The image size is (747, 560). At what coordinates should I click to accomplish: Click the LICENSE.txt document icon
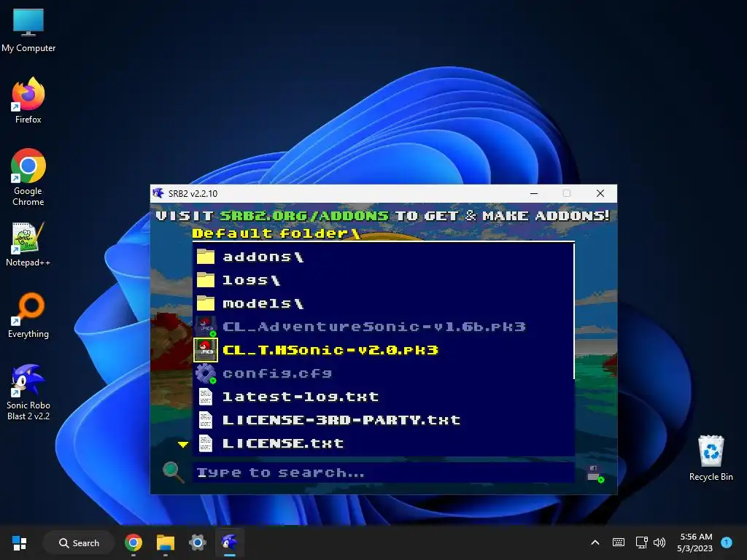point(206,443)
